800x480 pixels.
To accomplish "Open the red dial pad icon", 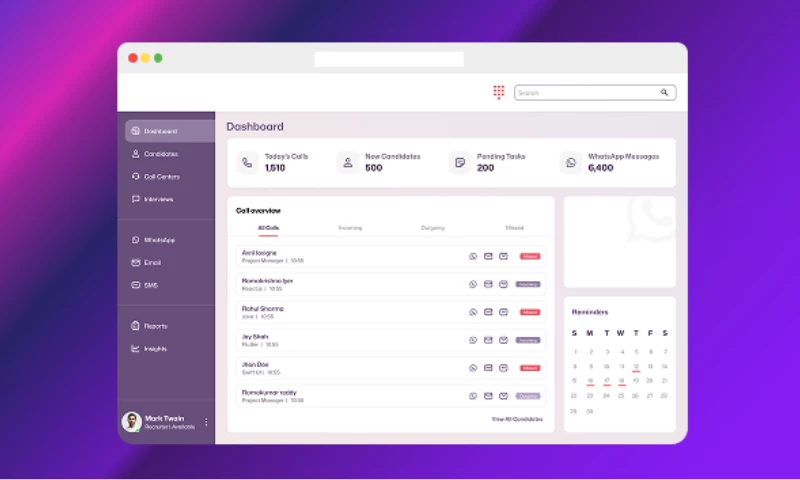I will (499, 92).
